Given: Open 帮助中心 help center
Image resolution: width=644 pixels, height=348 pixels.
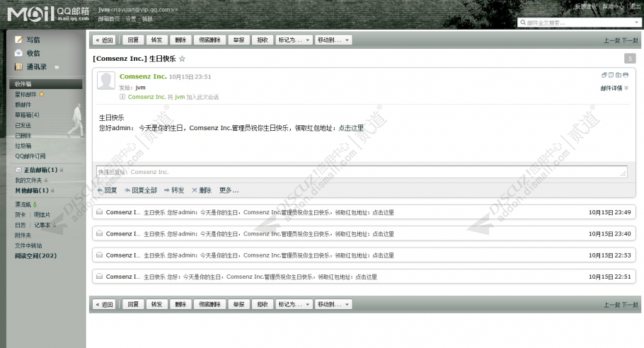Looking at the screenshot, I should [x=613, y=6].
